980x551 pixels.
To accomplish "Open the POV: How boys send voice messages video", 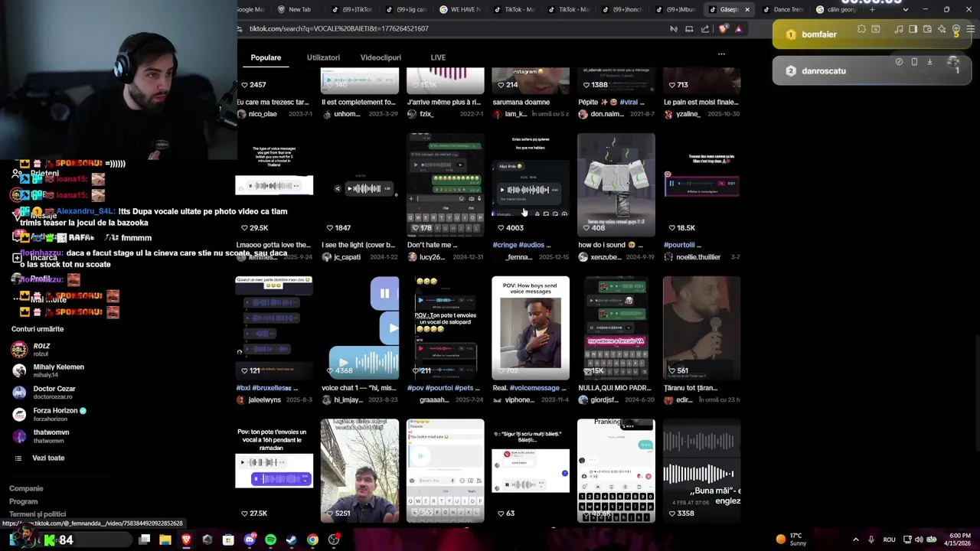I will click(x=531, y=328).
